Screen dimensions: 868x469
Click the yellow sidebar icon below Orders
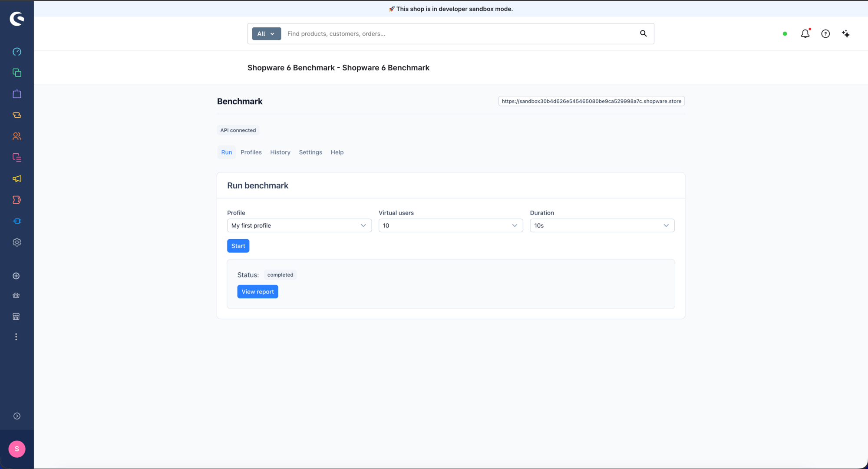click(x=17, y=115)
